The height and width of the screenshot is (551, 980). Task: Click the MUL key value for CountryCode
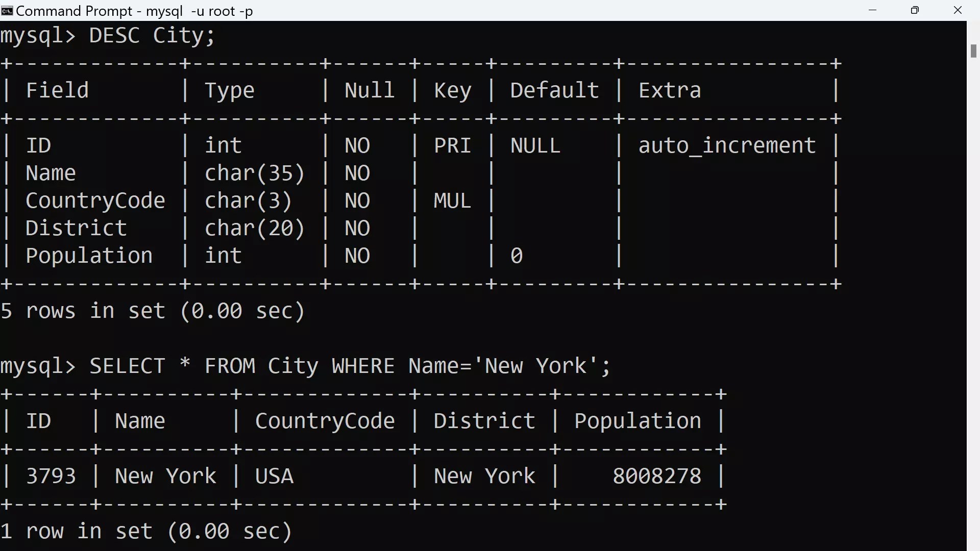tap(451, 200)
